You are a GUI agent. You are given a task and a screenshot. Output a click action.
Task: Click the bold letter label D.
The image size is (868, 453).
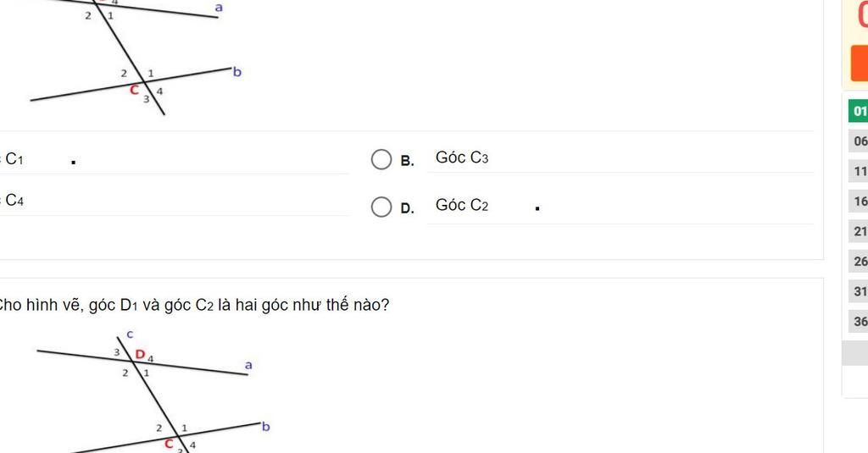[x=407, y=208]
